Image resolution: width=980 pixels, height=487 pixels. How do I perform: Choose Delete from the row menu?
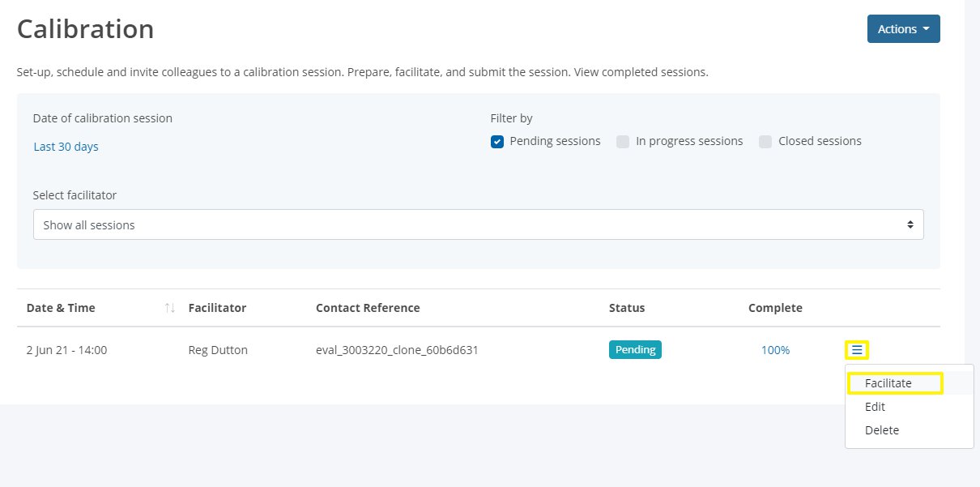pyautogui.click(x=882, y=430)
